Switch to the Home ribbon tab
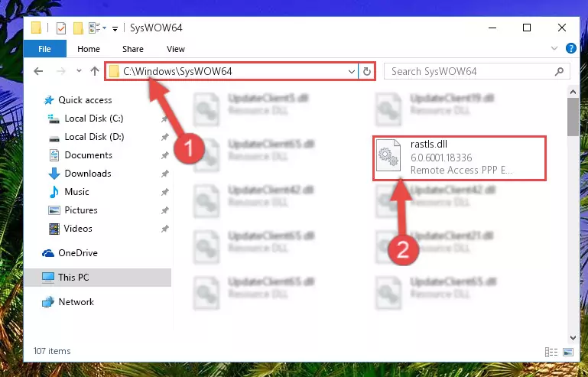Viewport: 588px width, 377px height. tap(89, 49)
